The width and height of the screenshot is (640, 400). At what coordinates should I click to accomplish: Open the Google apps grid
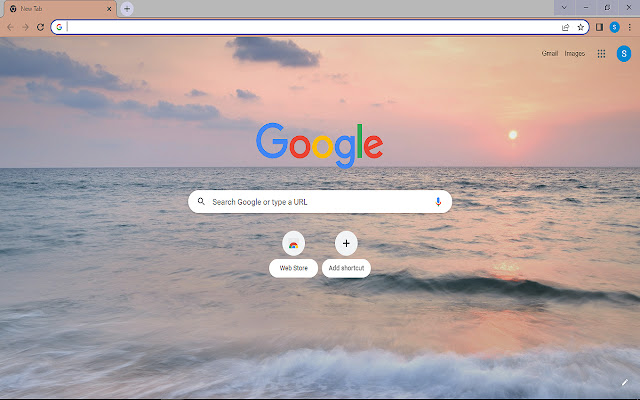point(601,53)
